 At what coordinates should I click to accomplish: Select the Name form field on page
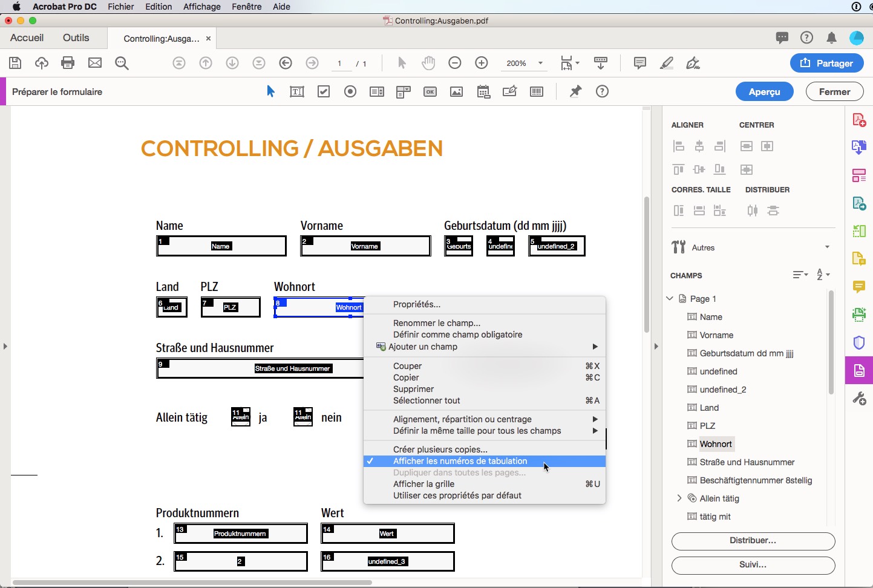[221, 246]
